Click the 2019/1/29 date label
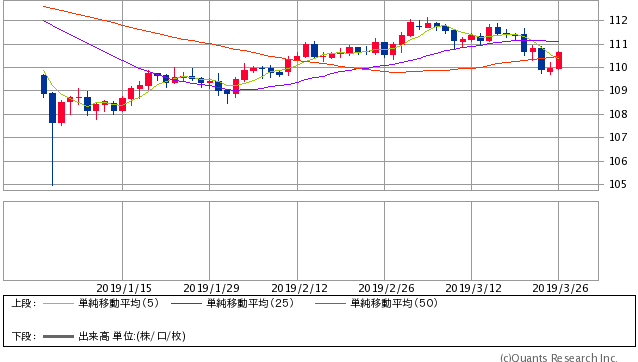638x362 pixels. pyautogui.click(x=211, y=288)
